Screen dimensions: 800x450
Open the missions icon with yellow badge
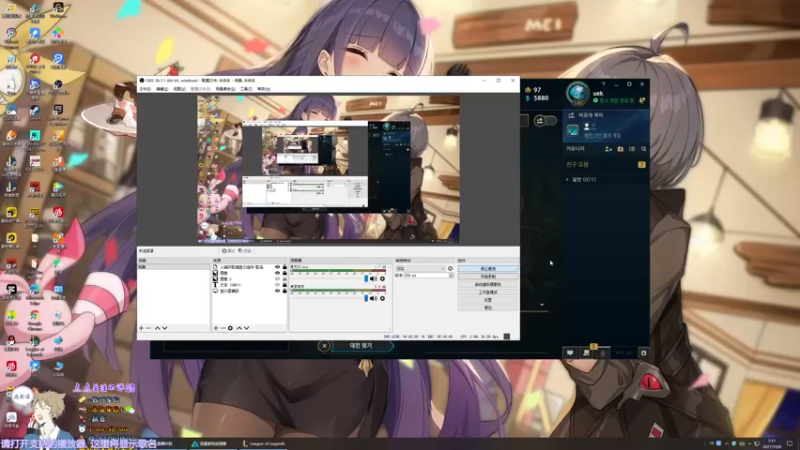[587, 352]
